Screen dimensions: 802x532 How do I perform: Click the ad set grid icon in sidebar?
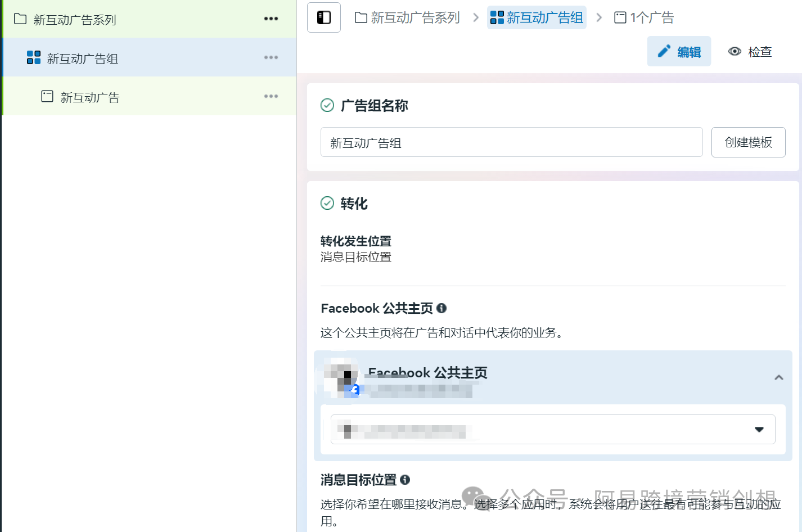coord(34,57)
